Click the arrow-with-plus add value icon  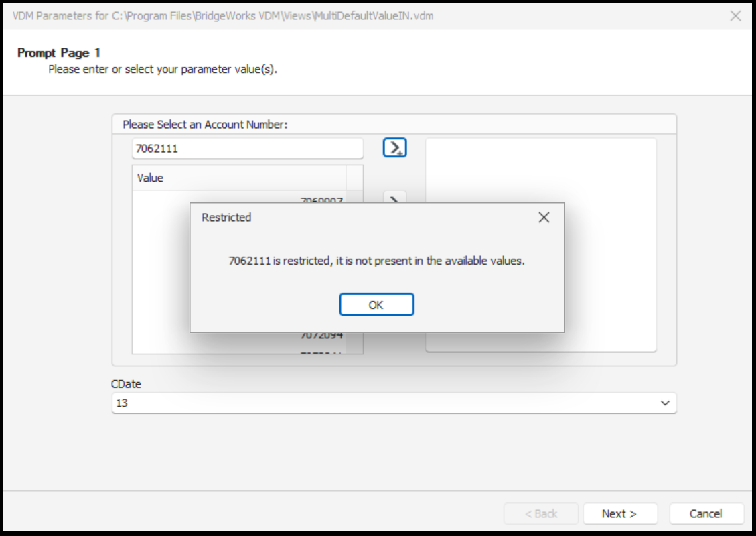pos(393,148)
